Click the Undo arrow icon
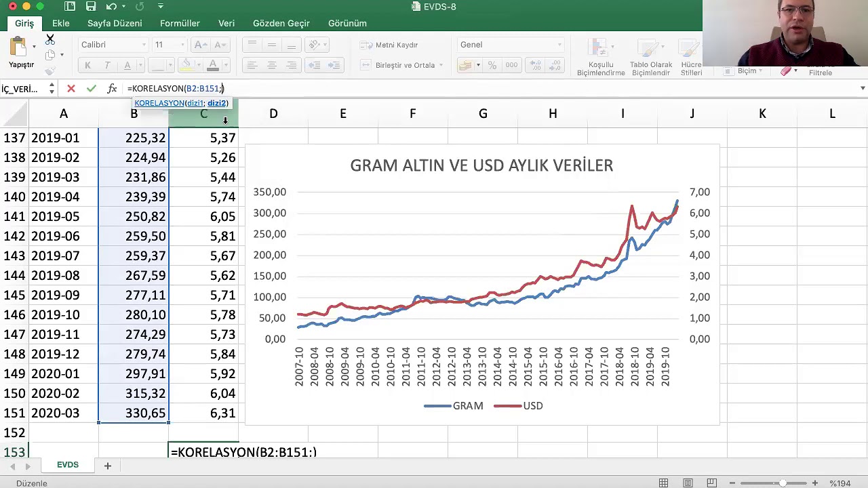This screenshot has width=868, height=488. click(112, 7)
